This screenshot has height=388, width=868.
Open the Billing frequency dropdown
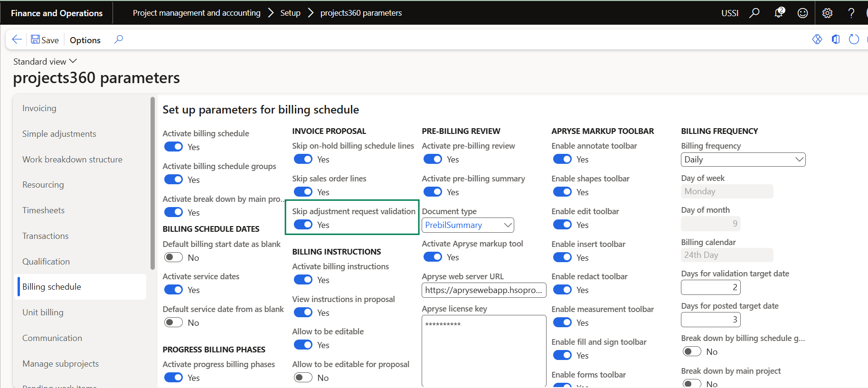743,160
